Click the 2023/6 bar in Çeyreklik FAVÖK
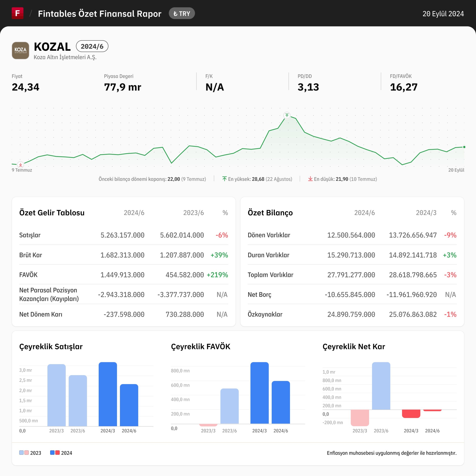Viewport: 476px width, 476px height. point(229,406)
